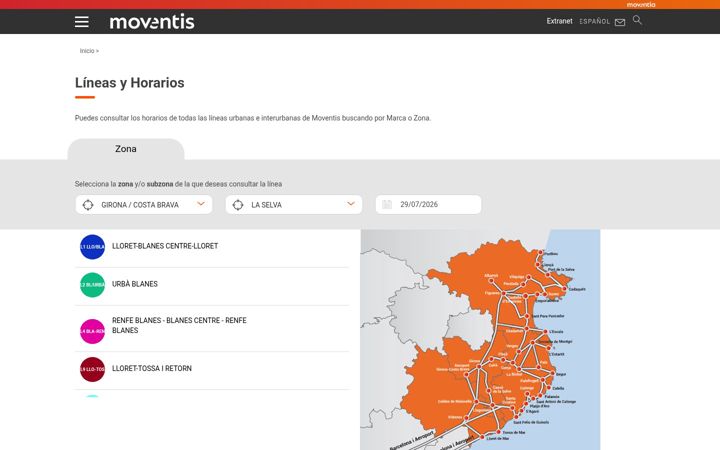
Task: Open the Extranet link
Action: (x=559, y=21)
